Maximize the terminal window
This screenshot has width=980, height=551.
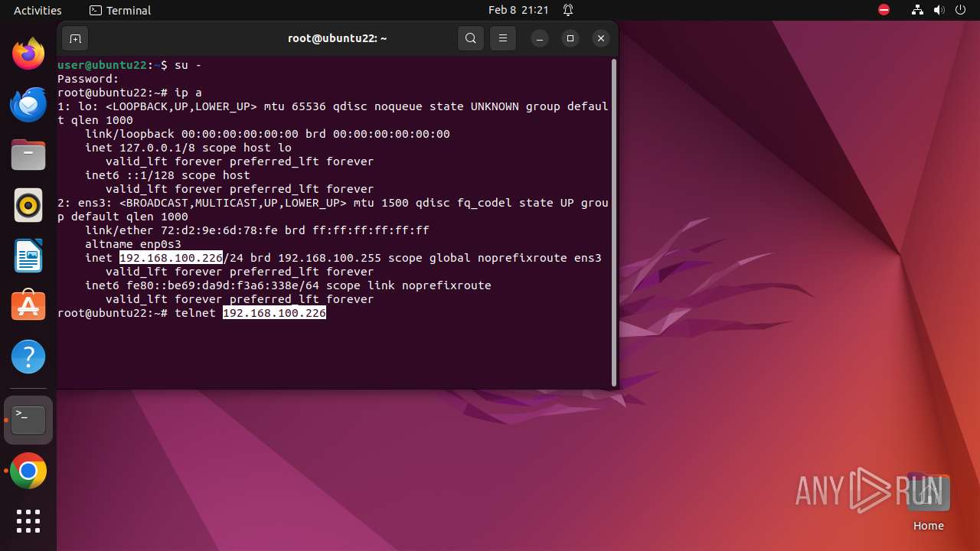(570, 38)
